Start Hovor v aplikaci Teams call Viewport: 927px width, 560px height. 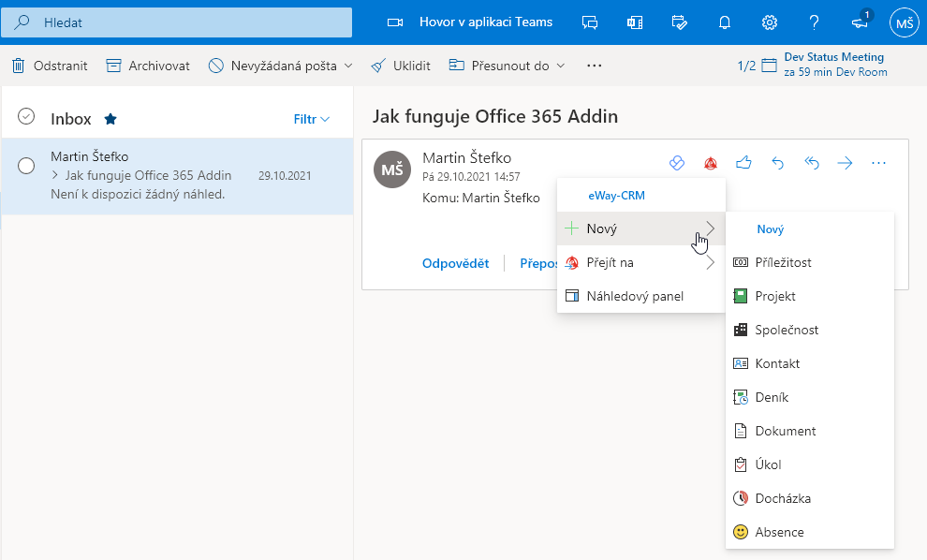(x=470, y=22)
